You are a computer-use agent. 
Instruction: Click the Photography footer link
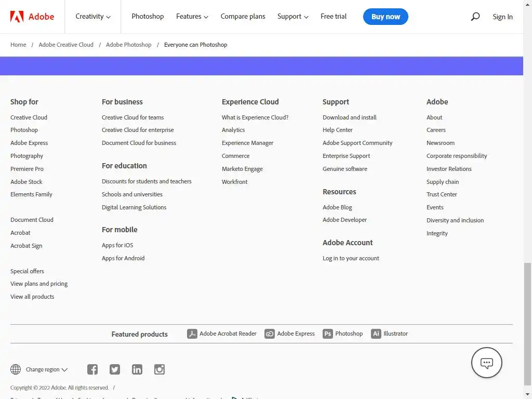tap(27, 156)
